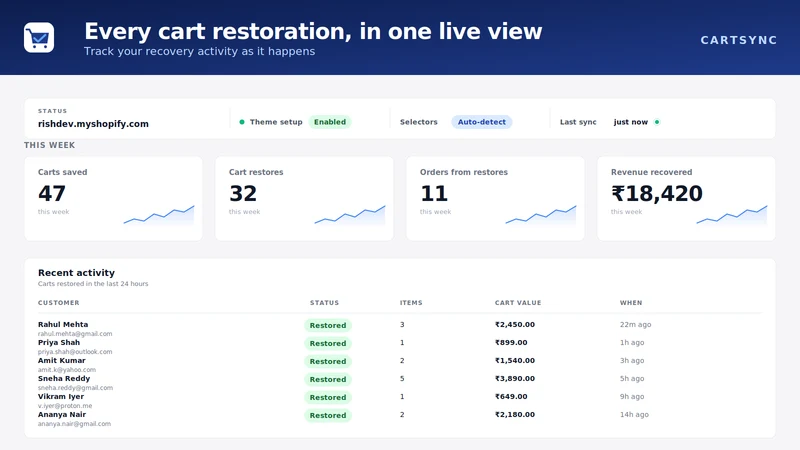Viewport: 800px width, 450px height.
Task: Click the CartSync shopping cart logo icon
Action: [39, 37]
